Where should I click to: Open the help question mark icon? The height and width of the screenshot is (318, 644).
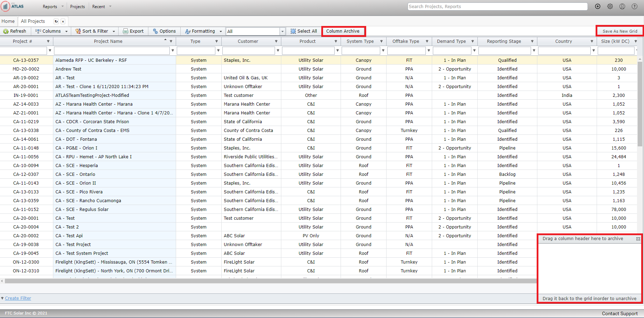click(x=635, y=6)
